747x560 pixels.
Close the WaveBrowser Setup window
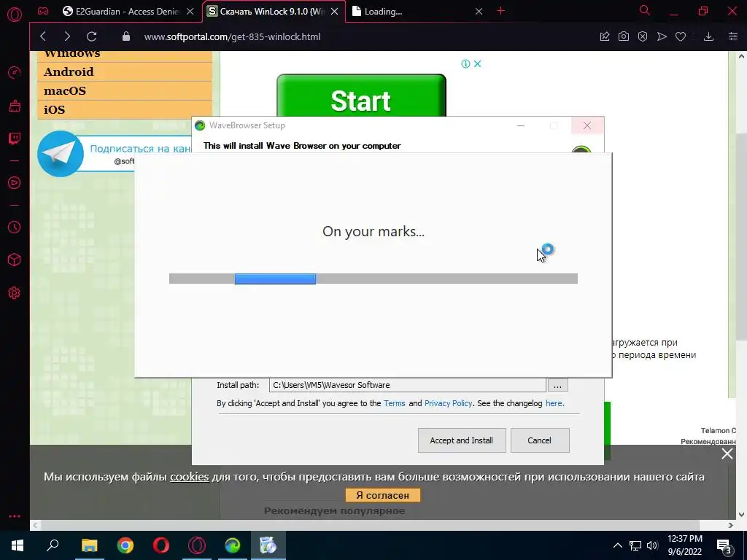[587, 125]
